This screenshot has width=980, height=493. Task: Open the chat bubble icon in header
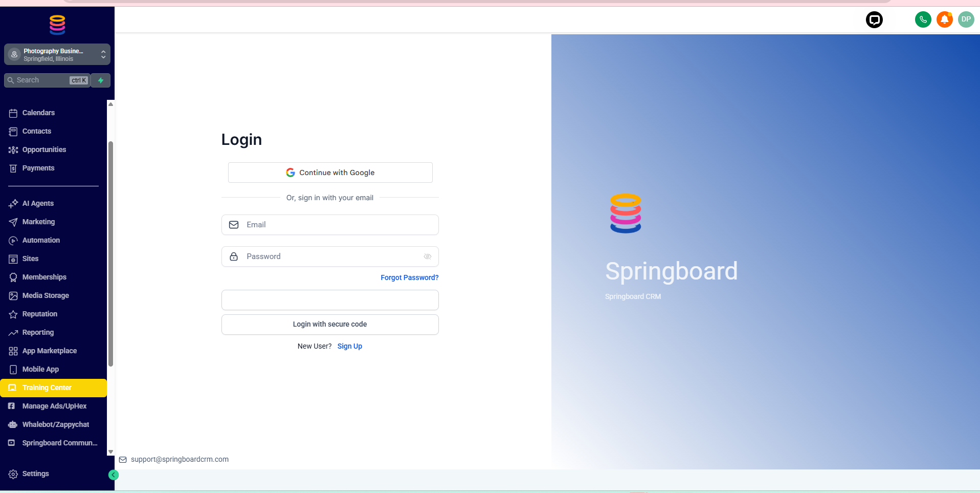tap(874, 20)
